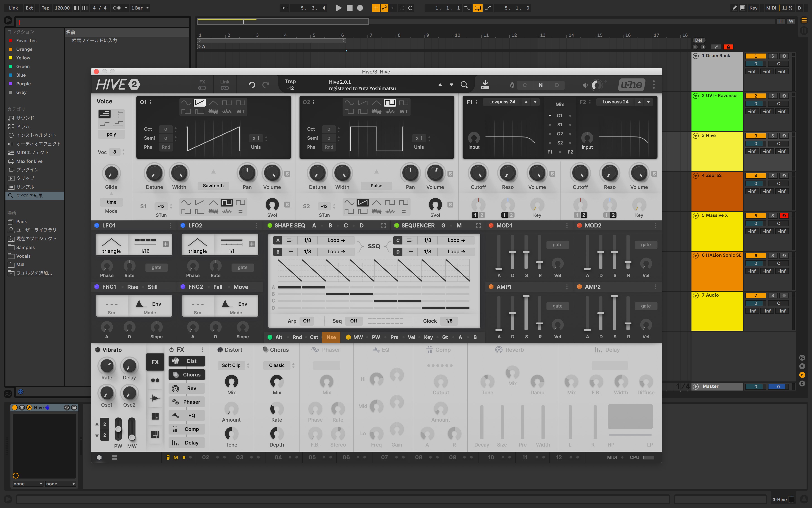Select sawtooth waveform in O1 selector
Viewport: 812px width, 508px height.
[x=200, y=103]
